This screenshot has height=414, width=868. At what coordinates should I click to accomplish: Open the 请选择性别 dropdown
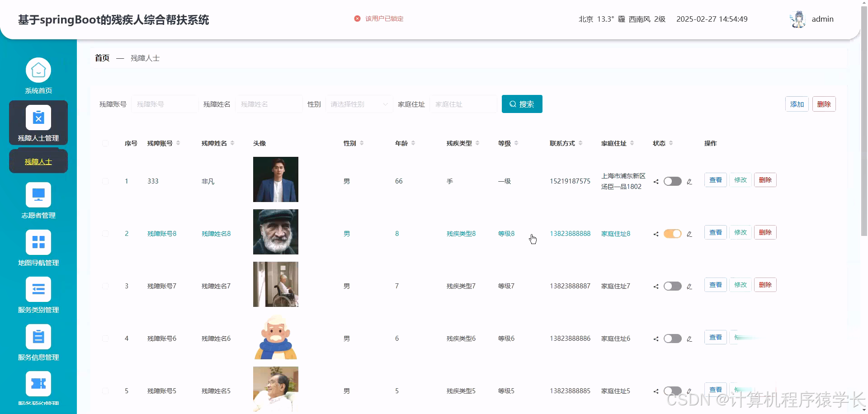(359, 104)
